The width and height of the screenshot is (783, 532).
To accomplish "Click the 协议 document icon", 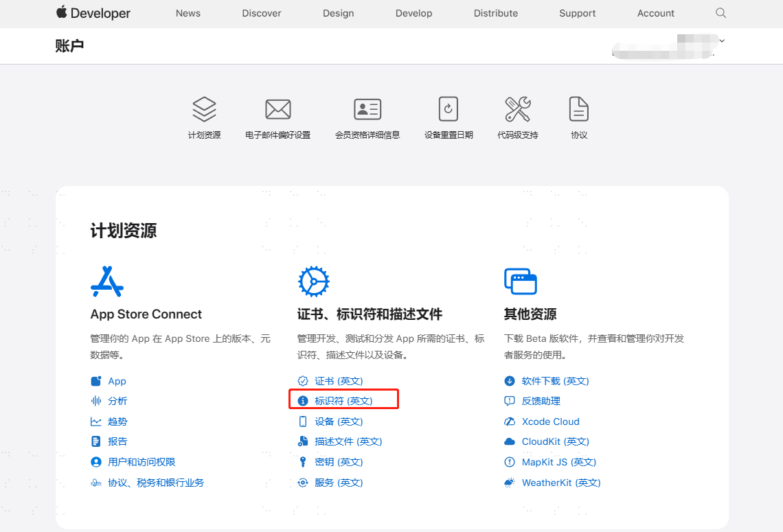I will coord(579,109).
